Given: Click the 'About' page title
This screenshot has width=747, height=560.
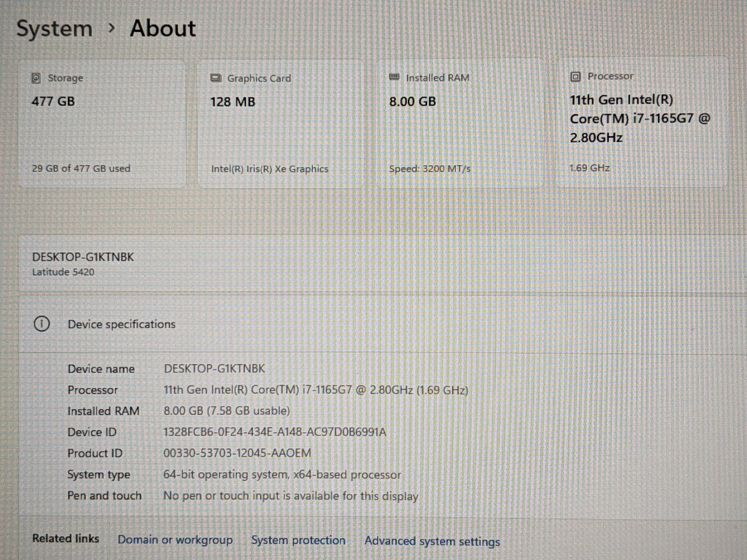Looking at the screenshot, I should 163,28.
